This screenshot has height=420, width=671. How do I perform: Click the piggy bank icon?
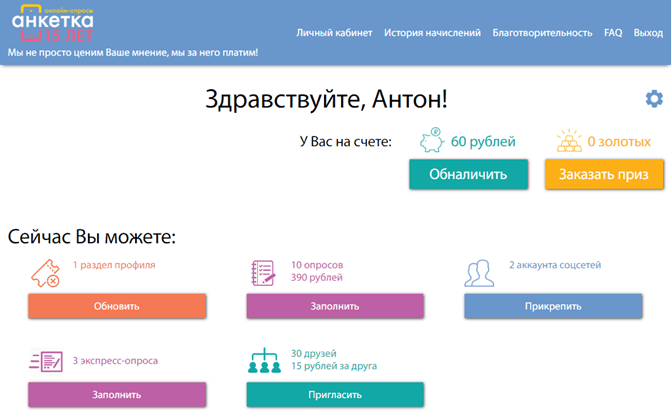click(x=431, y=140)
